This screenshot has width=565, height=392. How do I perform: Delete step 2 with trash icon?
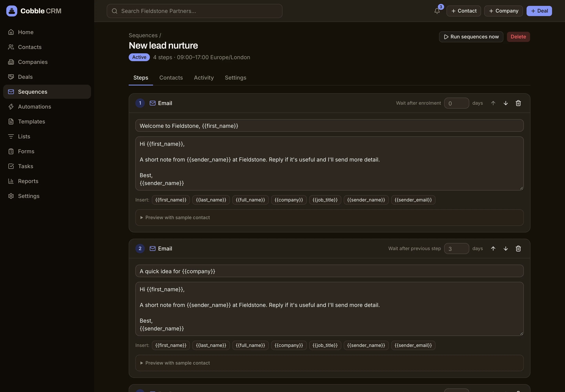click(518, 249)
